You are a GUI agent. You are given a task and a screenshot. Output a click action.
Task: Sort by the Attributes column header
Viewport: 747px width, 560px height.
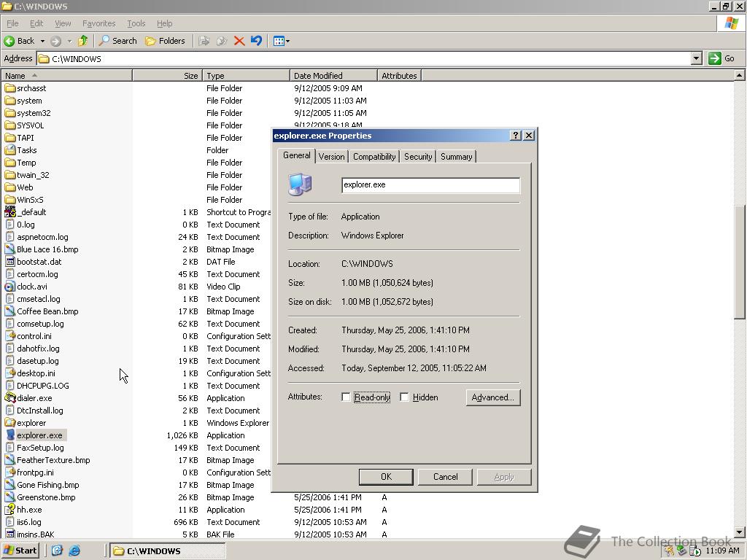pyautogui.click(x=399, y=76)
